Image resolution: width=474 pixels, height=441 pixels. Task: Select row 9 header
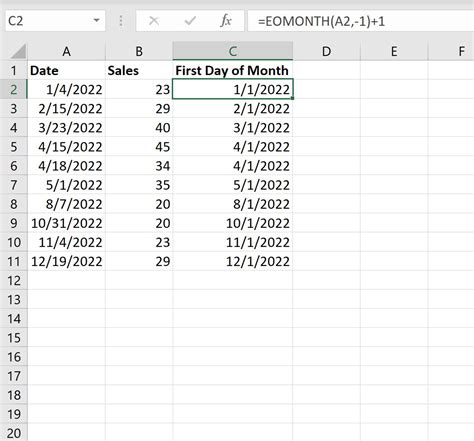(x=14, y=223)
